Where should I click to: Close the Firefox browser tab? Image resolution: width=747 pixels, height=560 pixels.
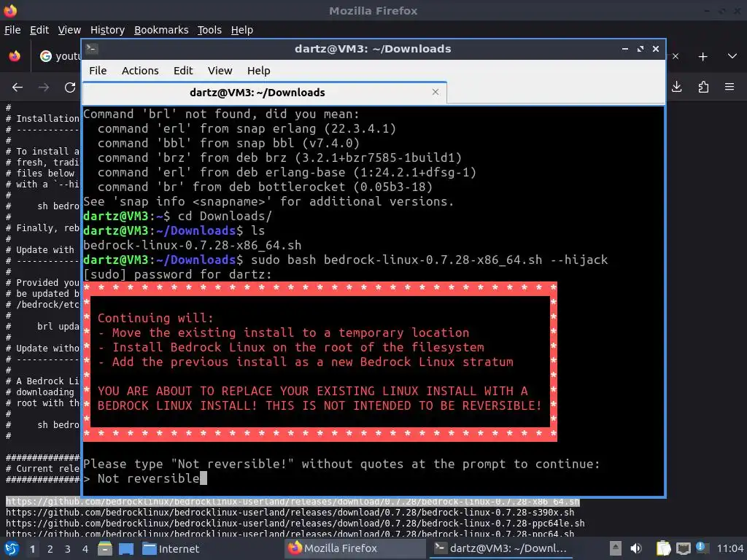[676, 57]
